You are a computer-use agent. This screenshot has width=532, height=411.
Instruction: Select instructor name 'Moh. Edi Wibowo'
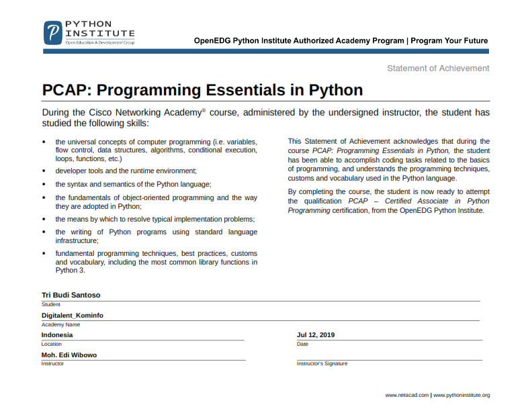pos(69,355)
